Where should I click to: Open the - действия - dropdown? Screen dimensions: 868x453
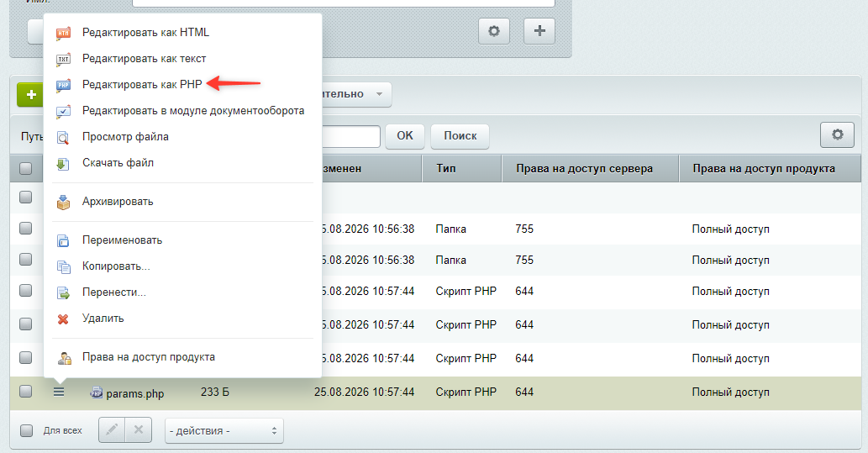(x=224, y=430)
